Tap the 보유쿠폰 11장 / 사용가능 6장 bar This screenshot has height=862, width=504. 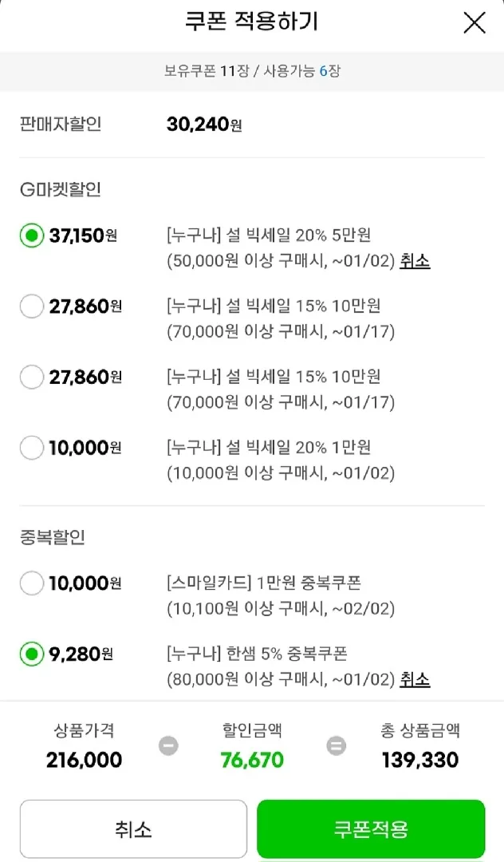(252, 71)
